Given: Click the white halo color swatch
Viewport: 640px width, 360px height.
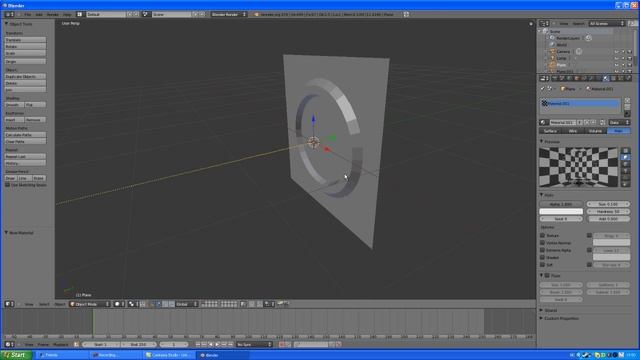Looking at the screenshot, I should [561, 211].
